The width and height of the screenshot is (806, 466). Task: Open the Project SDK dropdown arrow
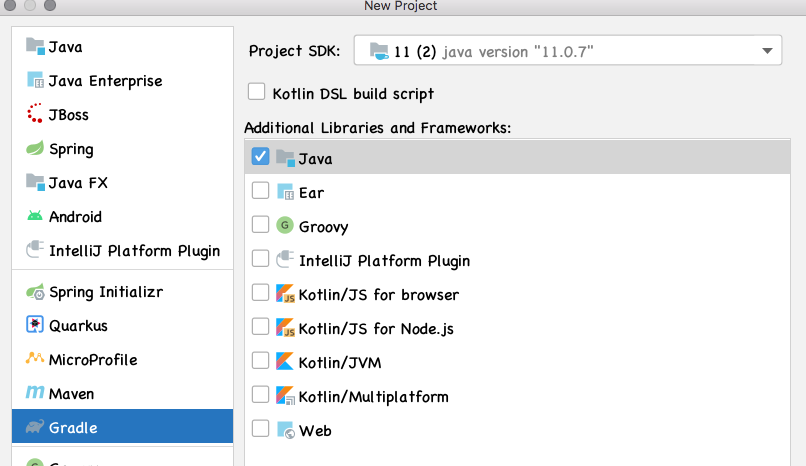(767, 51)
